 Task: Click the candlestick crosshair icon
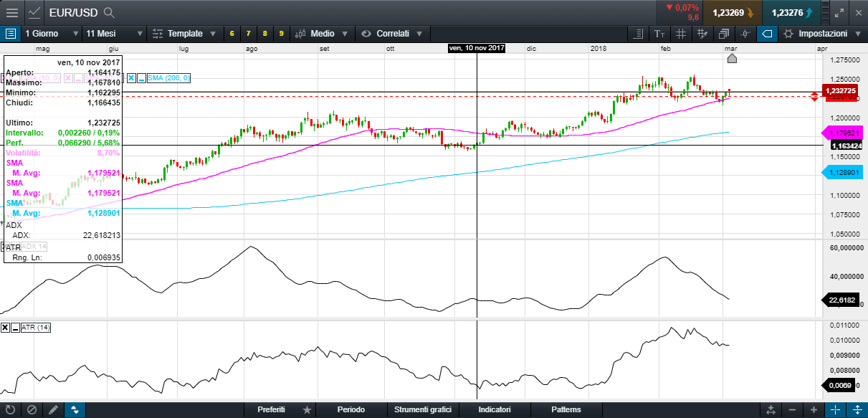pos(745,34)
